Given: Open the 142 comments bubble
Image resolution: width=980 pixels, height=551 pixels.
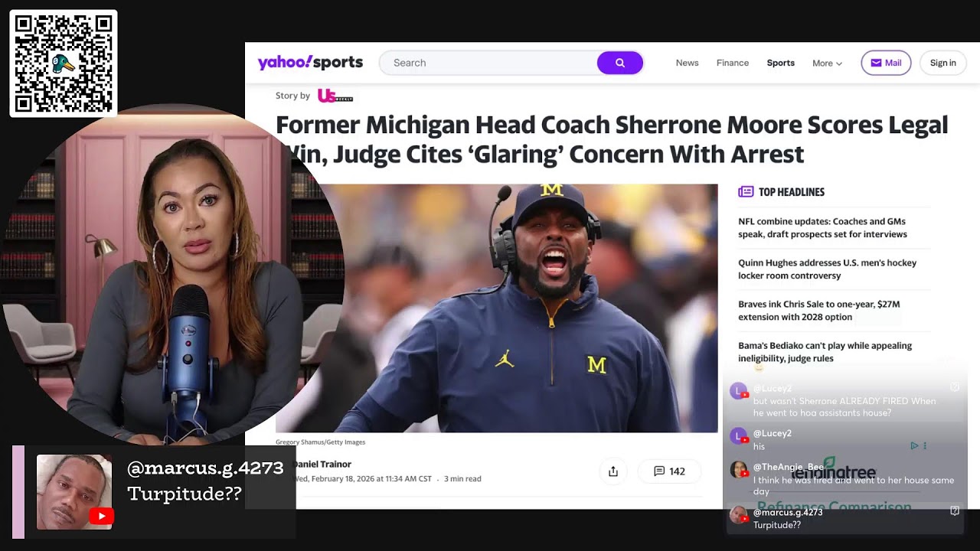Looking at the screenshot, I should [x=669, y=471].
